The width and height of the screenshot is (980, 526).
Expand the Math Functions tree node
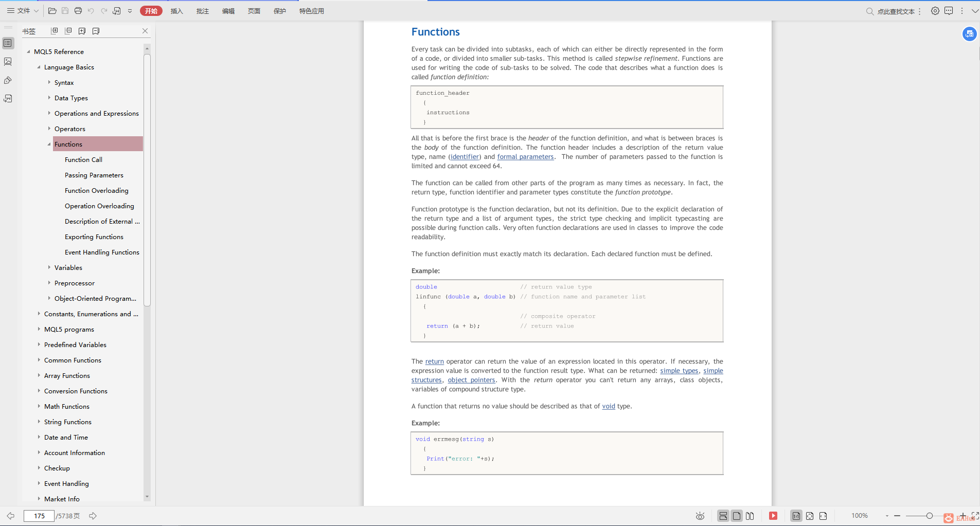point(39,407)
